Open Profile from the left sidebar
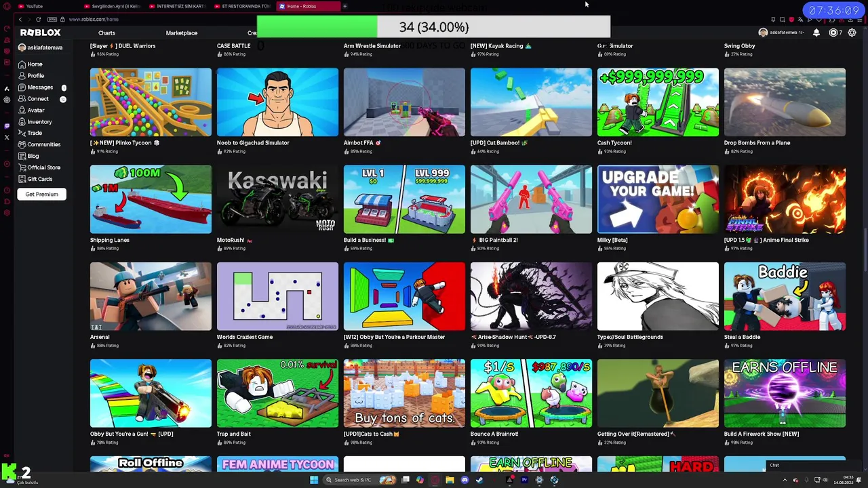This screenshot has width=868, height=488. pyautogui.click(x=31, y=76)
